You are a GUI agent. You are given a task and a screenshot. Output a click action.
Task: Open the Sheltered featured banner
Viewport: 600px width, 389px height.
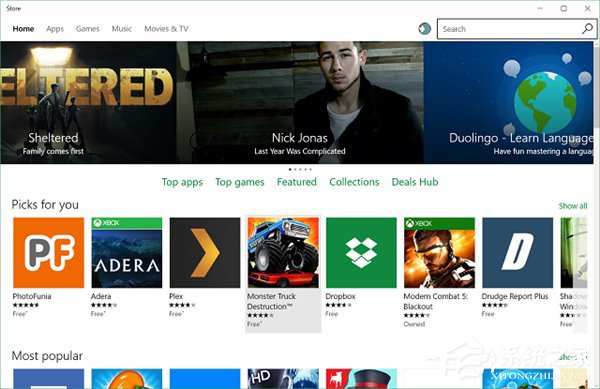point(88,103)
